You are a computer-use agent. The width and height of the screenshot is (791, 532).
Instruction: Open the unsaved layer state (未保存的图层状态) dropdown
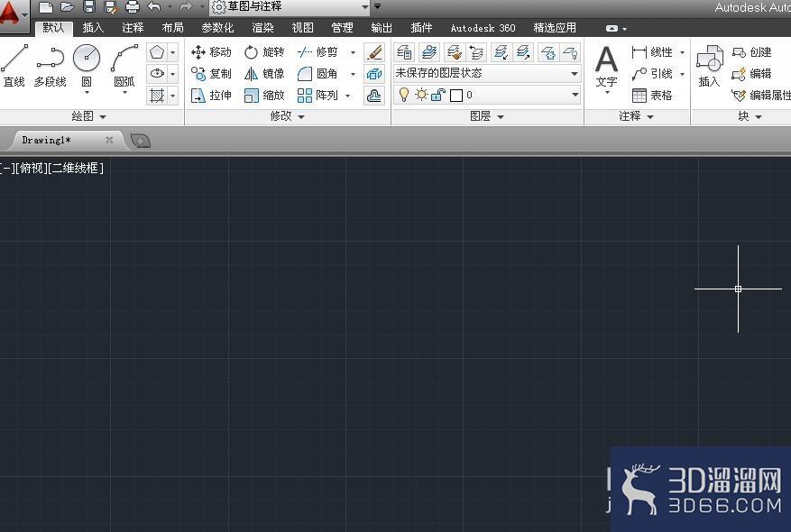[487, 74]
